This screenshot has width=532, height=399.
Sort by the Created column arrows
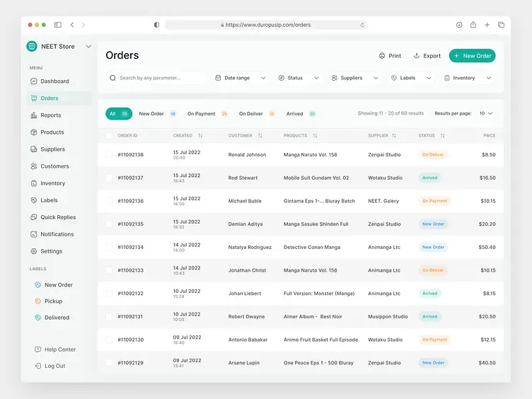(x=200, y=136)
